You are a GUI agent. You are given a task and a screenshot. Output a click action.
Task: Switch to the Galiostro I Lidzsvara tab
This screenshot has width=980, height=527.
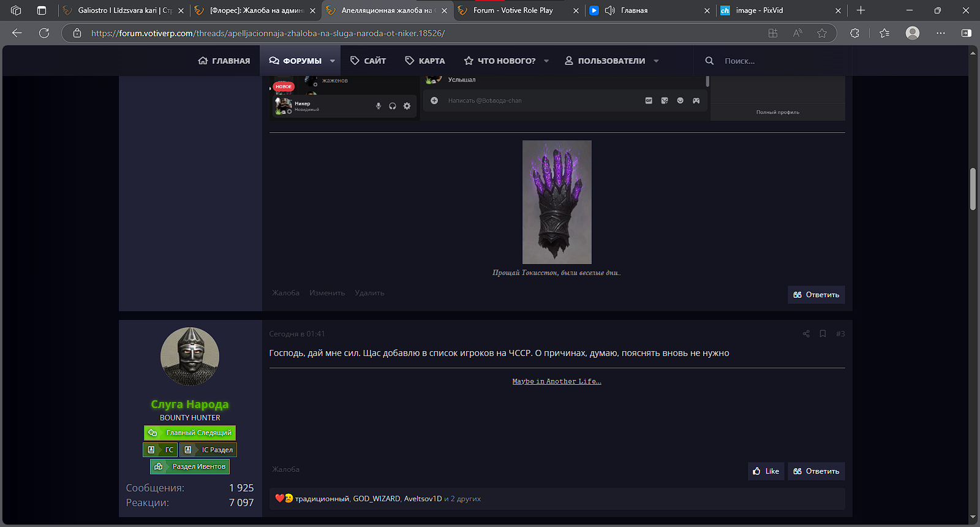(x=125, y=10)
